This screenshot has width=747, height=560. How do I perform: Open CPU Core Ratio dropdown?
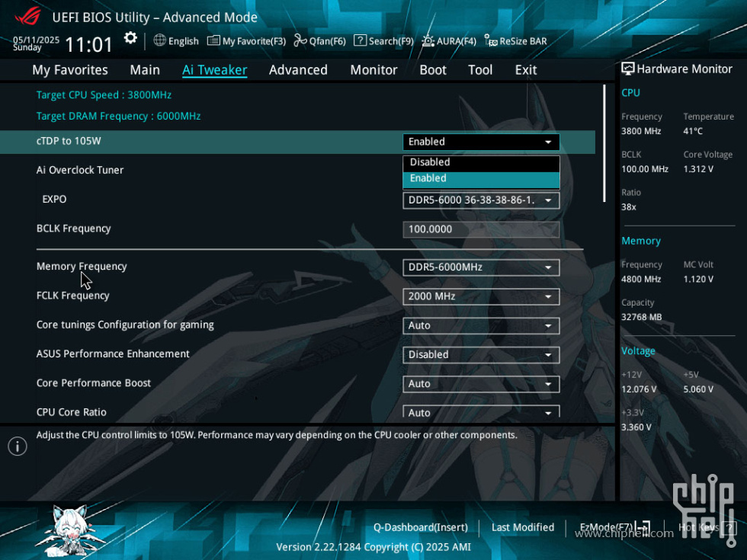click(481, 412)
